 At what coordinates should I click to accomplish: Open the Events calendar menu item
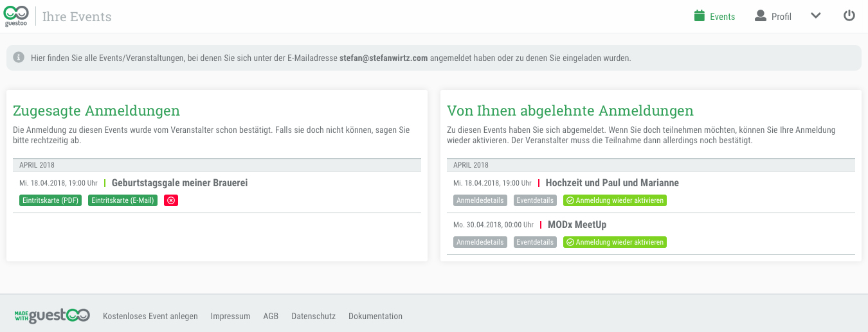point(714,16)
